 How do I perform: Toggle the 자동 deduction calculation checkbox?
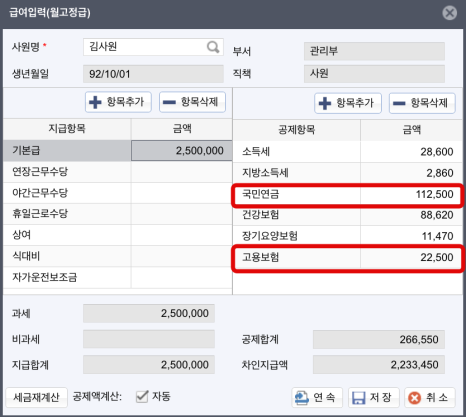142,397
